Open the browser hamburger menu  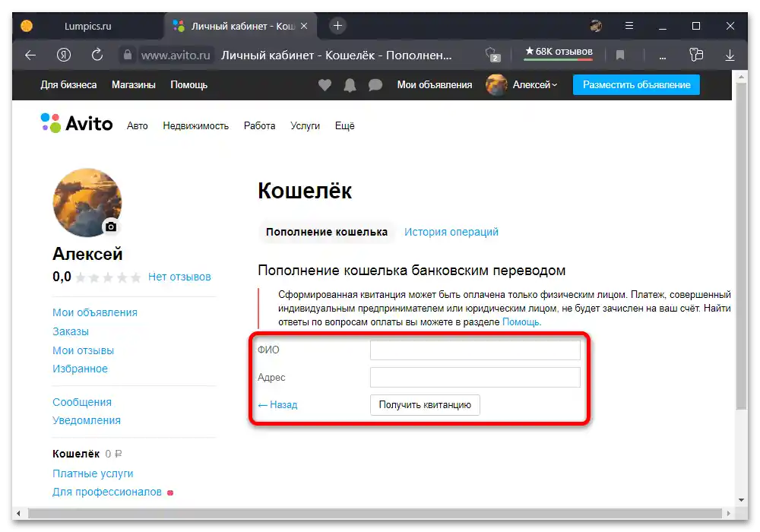pos(629,26)
